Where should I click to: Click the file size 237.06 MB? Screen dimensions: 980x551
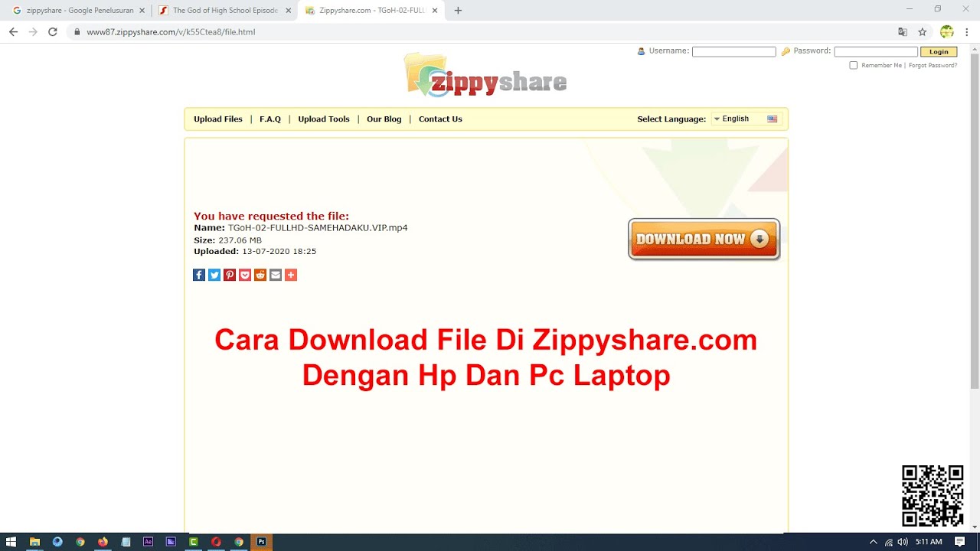[x=240, y=240]
